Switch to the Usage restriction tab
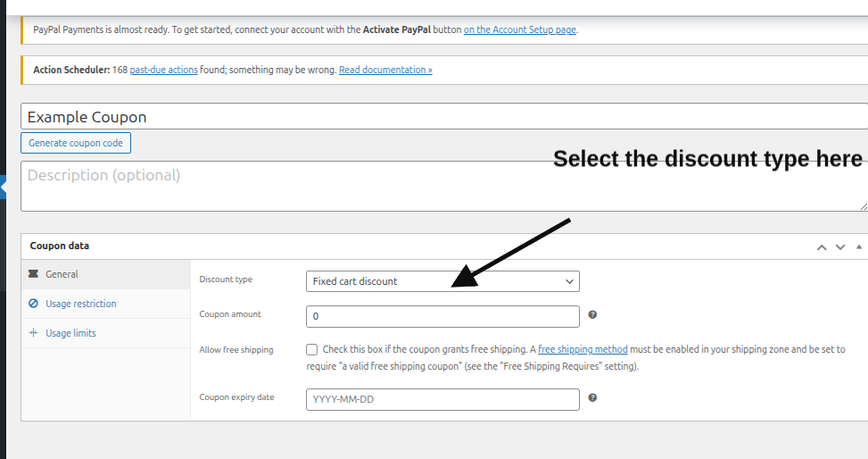This screenshot has width=868, height=459. [80, 304]
